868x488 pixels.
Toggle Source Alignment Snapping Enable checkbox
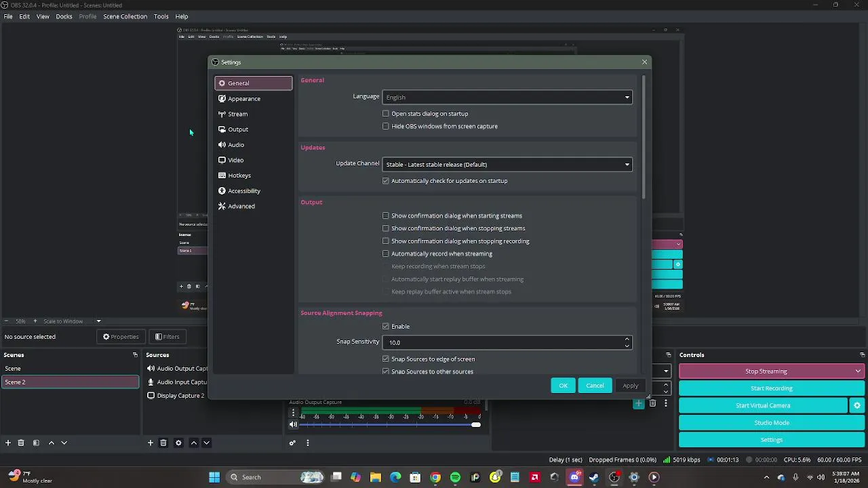(x=386, y=327)
